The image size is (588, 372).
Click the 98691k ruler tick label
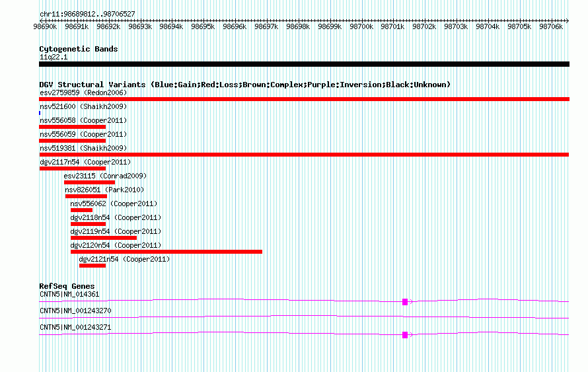77,26
